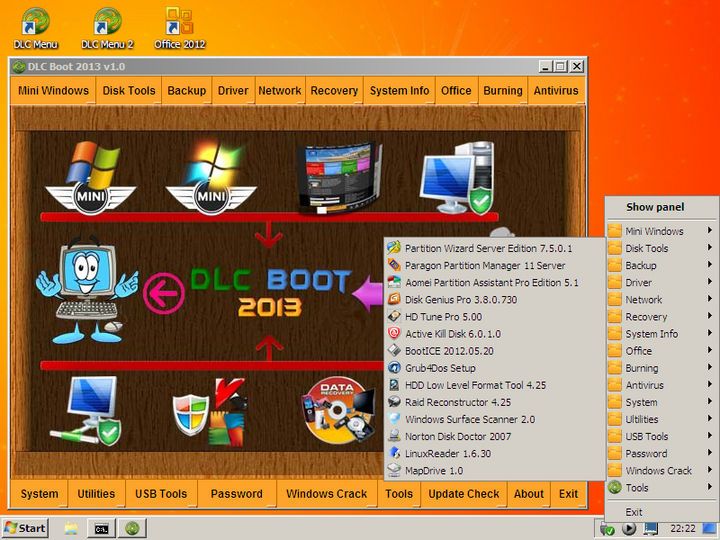Click the Mini Windows 7 logo icon
The width and height of the screenshot is (720, 540).
211,178
